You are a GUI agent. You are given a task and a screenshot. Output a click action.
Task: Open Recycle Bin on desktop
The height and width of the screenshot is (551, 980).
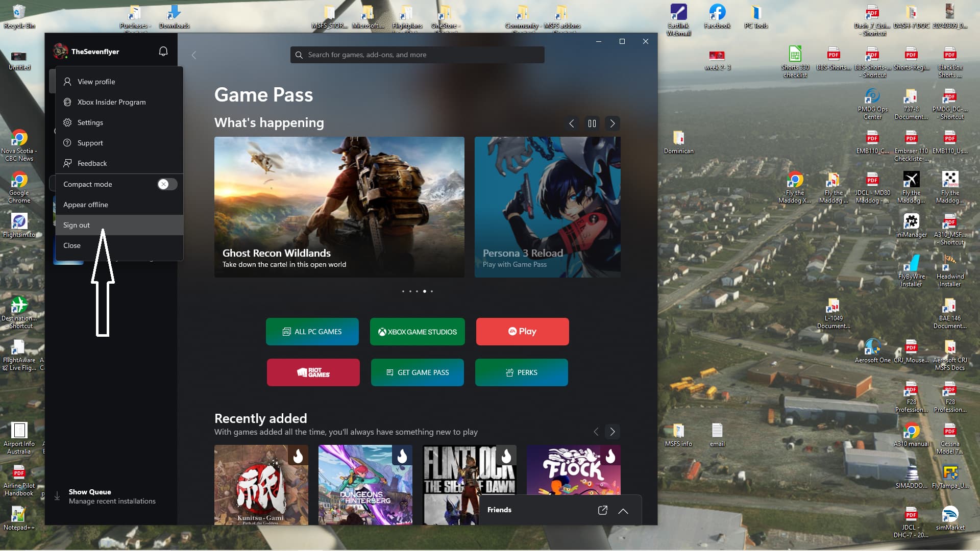point(19,16)
